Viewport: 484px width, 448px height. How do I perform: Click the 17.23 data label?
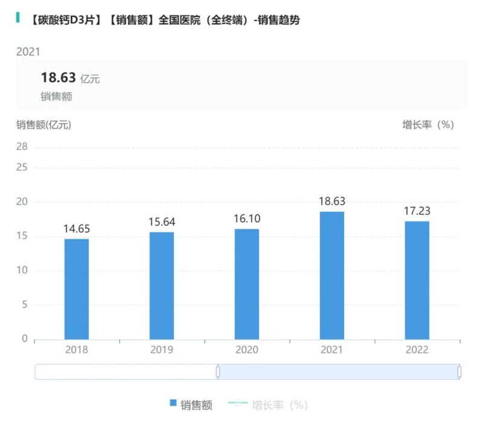click(x=417, y=211)
